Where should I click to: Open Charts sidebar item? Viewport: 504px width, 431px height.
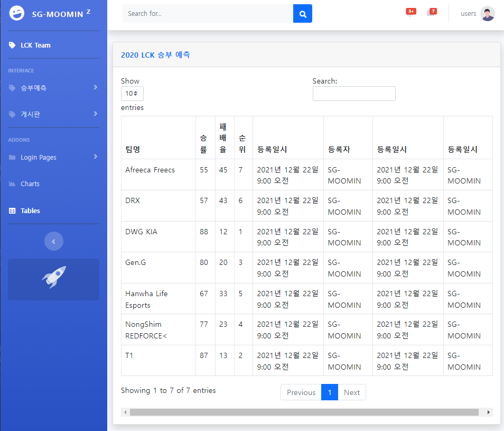53,184
